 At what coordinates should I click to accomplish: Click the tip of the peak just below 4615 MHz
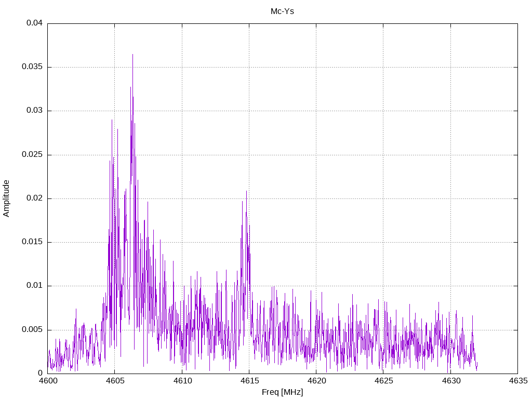(246, 191)
